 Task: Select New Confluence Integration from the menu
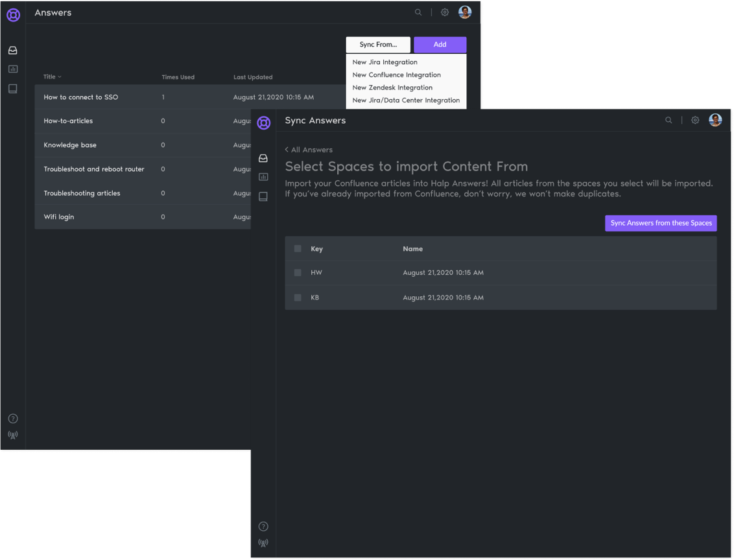[x=396, y=75]
